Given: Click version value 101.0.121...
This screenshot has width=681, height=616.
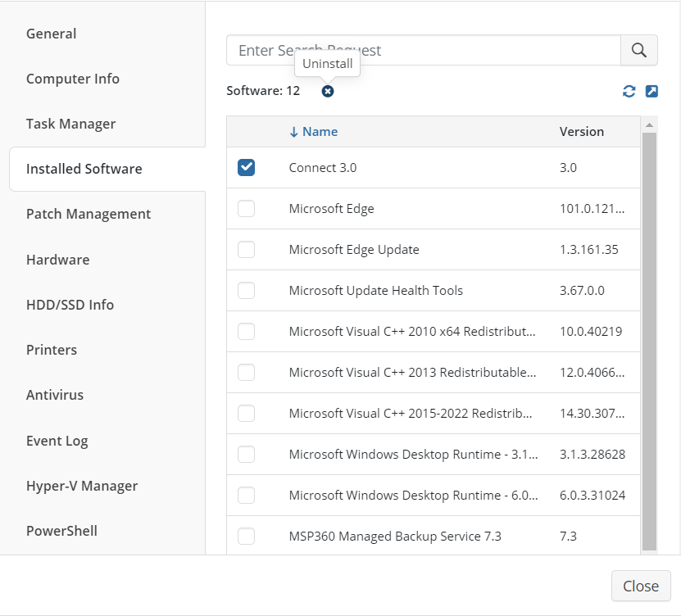Looking at the screenshot, I should 592,209.
